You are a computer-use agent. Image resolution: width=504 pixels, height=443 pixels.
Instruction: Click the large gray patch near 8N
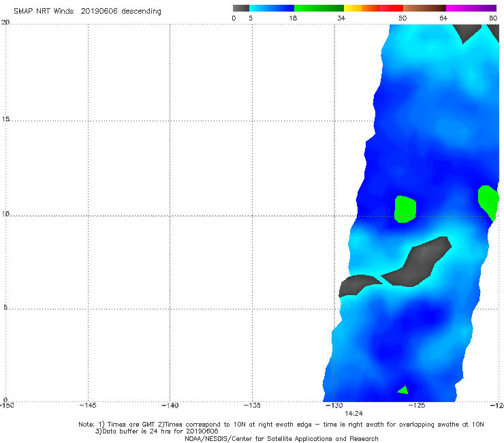pyautogui.click(x=418, y=264)
